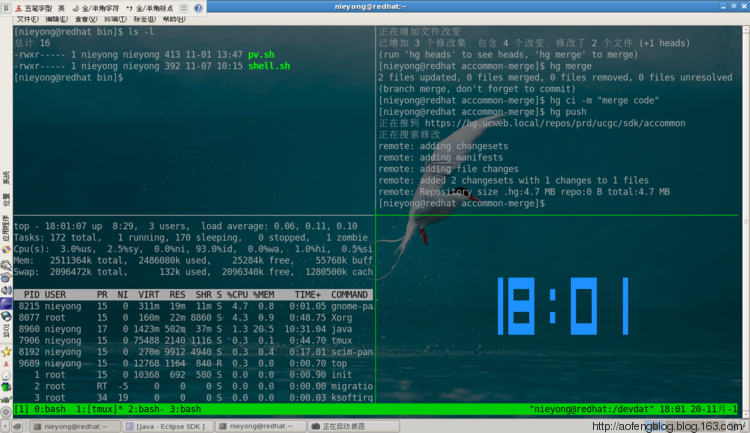Click the COMMAND column header in top
Viewport: 750px width, 433px height.
349,295
